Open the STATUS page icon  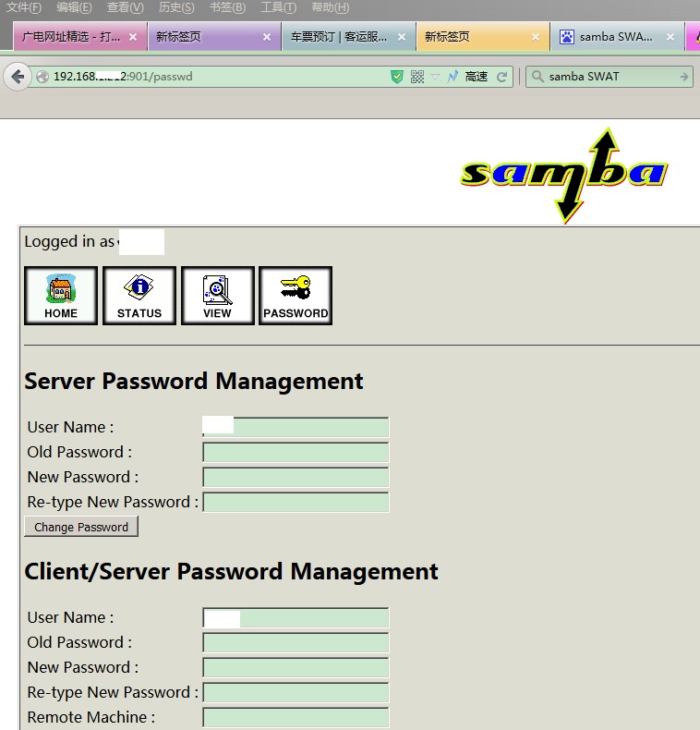click(x=139, y=296)
